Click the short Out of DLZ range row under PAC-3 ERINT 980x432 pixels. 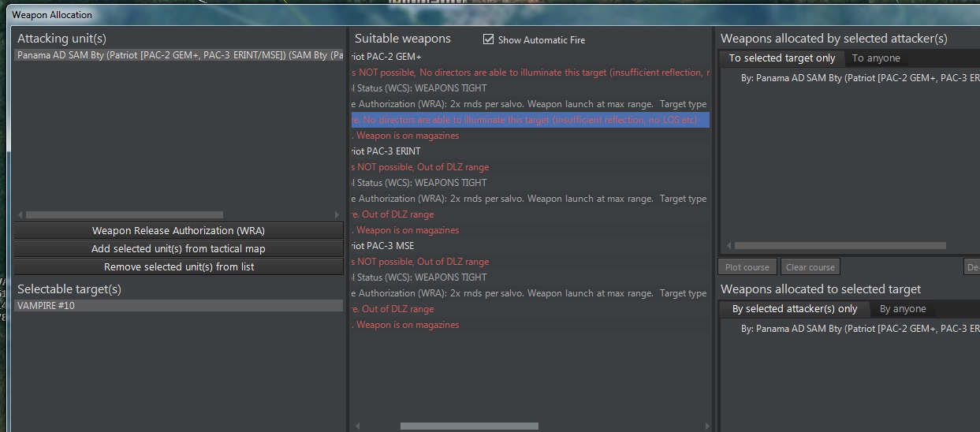pyautogui.click(x=530, y=214)
